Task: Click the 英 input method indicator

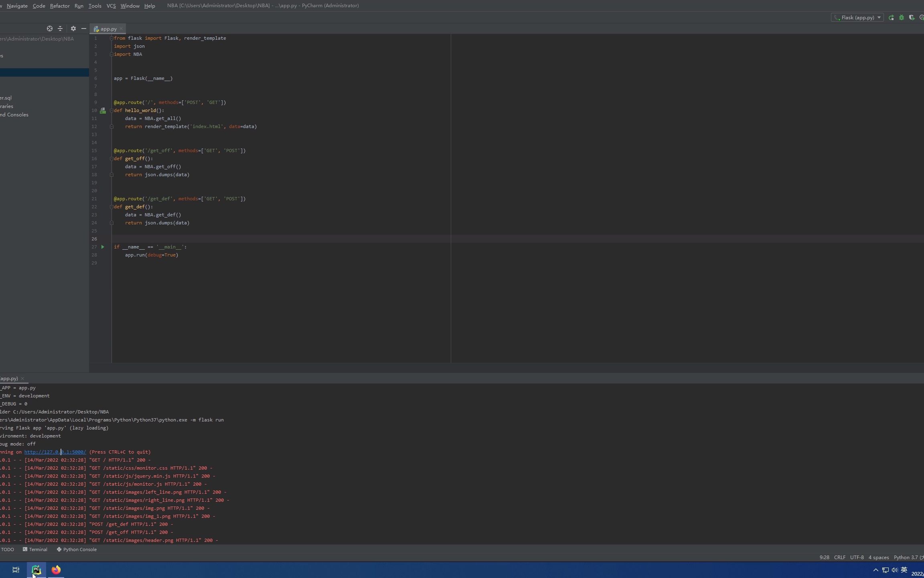Action: 904,570
